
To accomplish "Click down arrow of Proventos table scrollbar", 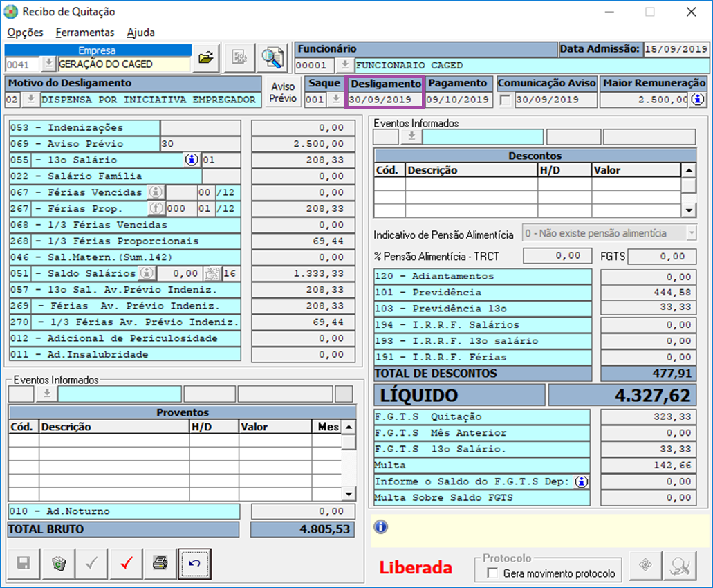I will (349, 494).
